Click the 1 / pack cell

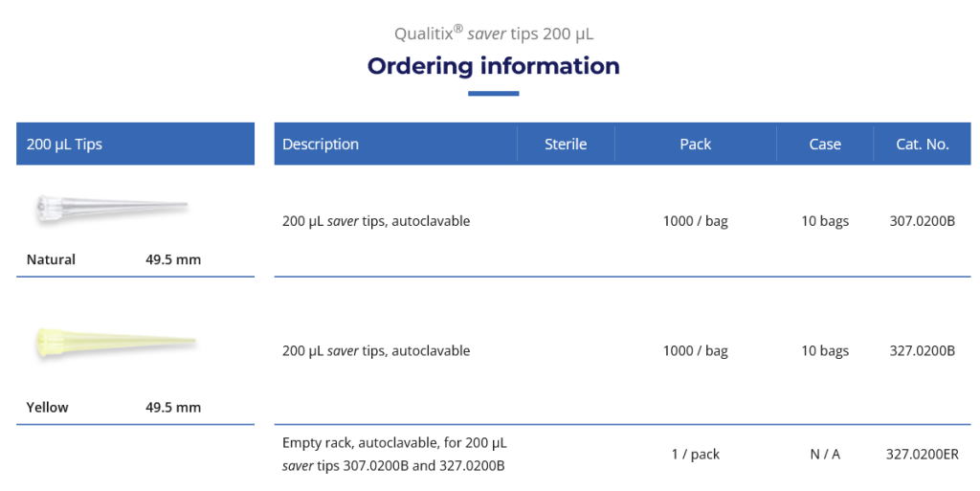695,455
